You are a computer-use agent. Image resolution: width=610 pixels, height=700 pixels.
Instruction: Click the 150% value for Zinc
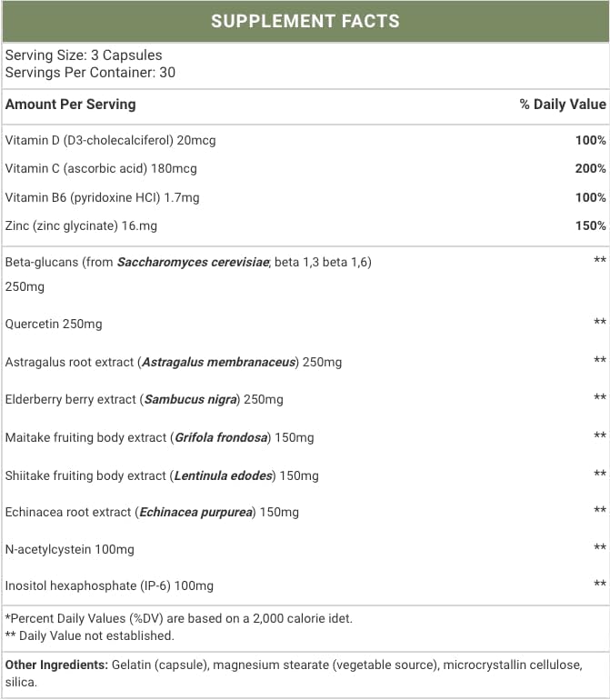(590, 225)
